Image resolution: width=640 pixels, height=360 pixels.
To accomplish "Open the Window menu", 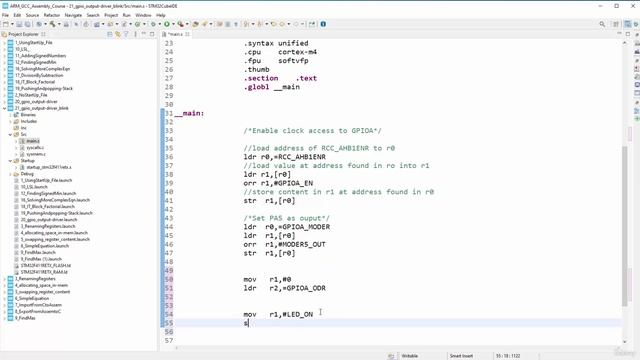I will click(143, 15).
